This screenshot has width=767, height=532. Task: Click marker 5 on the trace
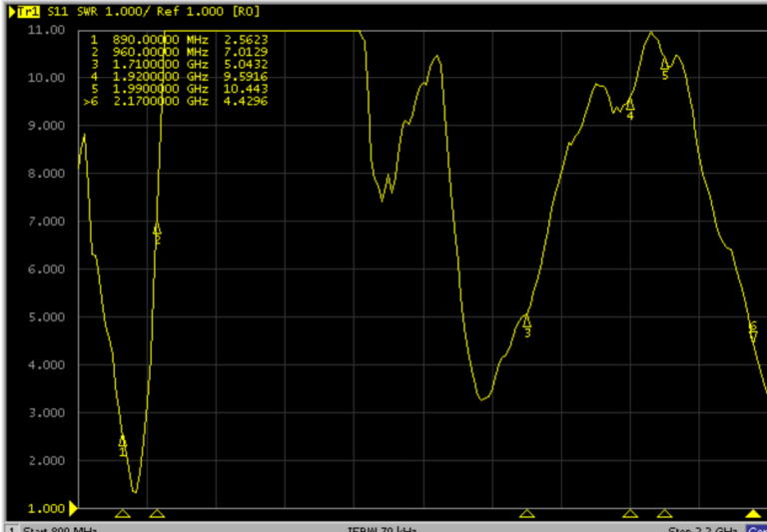pos(665,68)
